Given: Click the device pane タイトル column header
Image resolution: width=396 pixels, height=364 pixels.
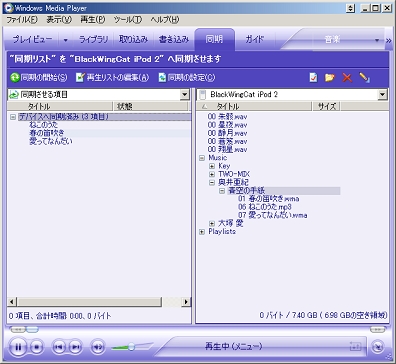Looking at the screenshot, I should (254, 106).
